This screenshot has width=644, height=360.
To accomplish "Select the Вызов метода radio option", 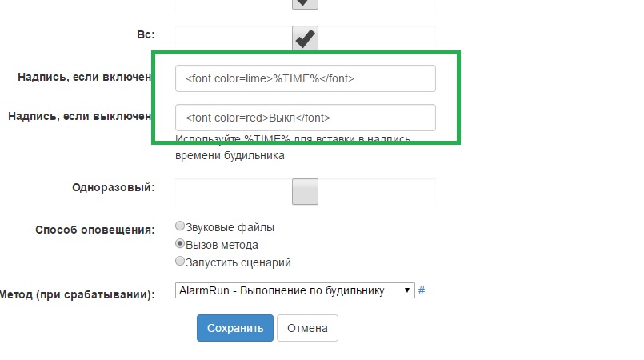I will pos(180,244).
